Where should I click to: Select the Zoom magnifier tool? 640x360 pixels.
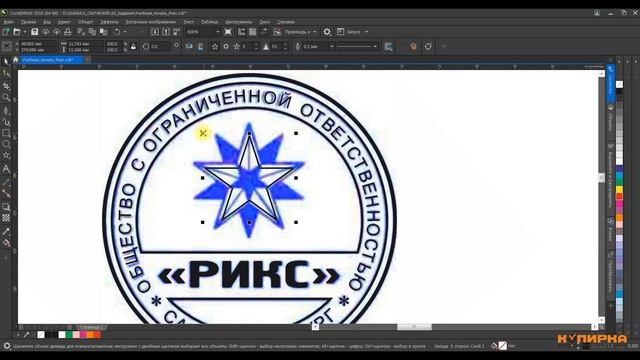click(x=6, y=98)
